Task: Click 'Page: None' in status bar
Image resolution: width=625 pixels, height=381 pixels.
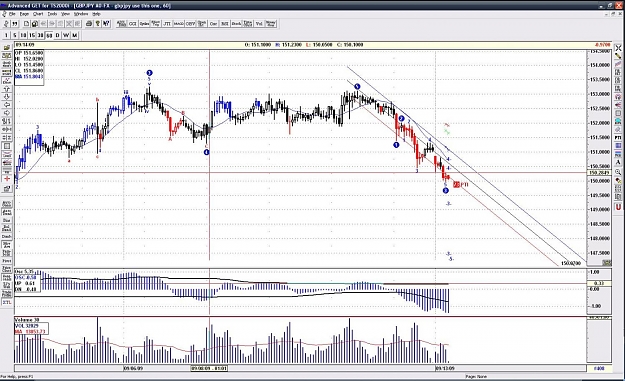Action: point(476,376)
